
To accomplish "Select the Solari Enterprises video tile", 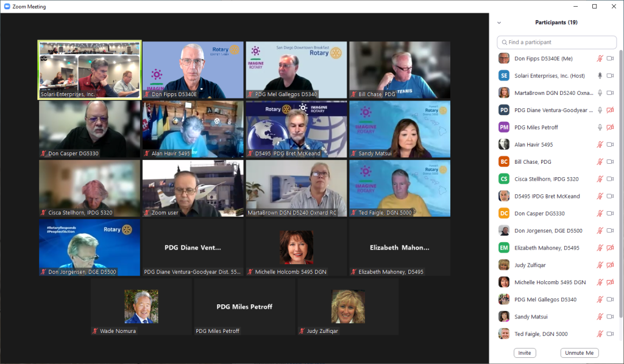I will pos(90,69).
